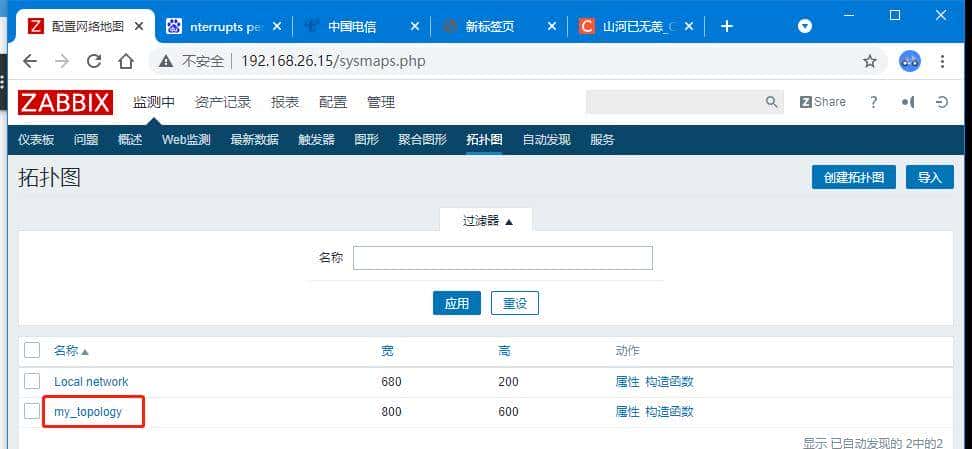This screenshot has width=972, height=449.
Task: Open Zabbix Share link
Action: pyautogui.click(x=822, y=102)
